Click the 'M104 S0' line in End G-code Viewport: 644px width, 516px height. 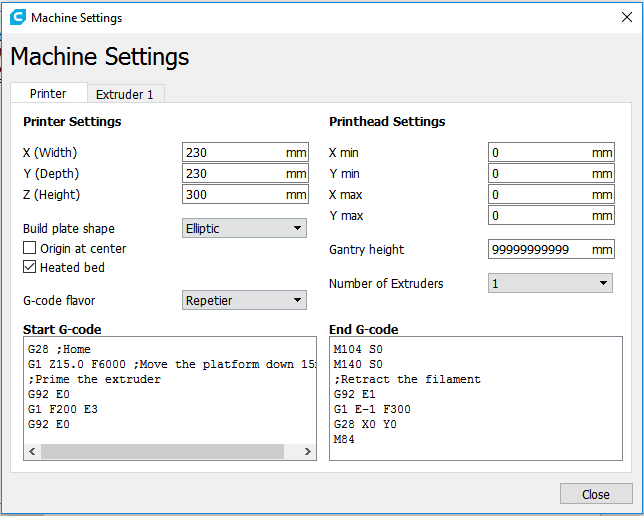tap(358, 349)
